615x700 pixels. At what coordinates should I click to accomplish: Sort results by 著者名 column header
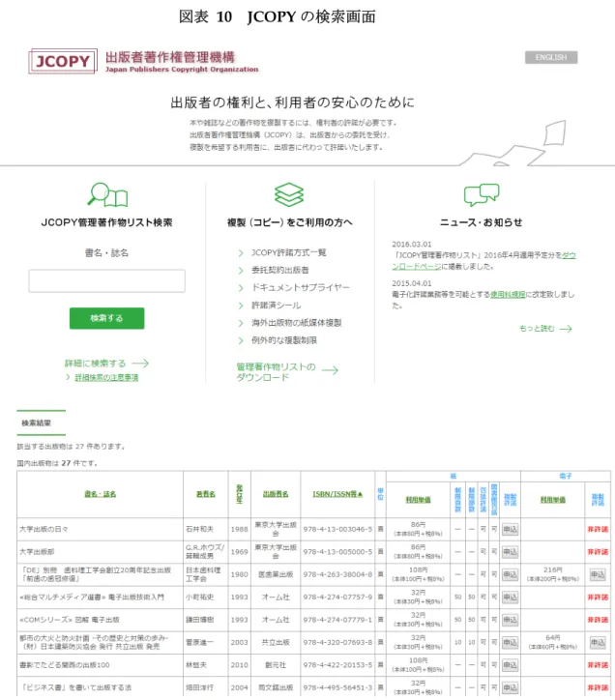pyautogui.click(x=205, y=494)
